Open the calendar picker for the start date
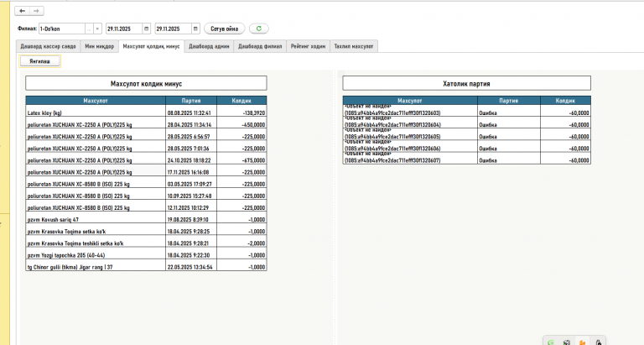 point(146,29)
